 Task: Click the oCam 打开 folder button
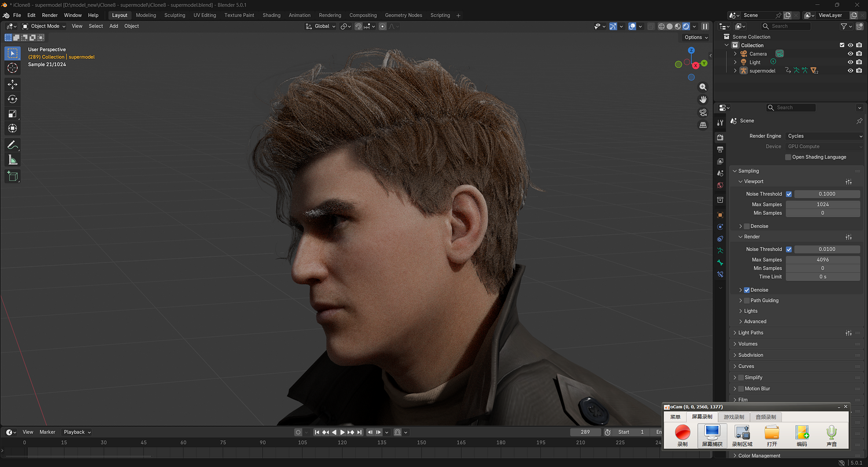[x=772, y=436]
